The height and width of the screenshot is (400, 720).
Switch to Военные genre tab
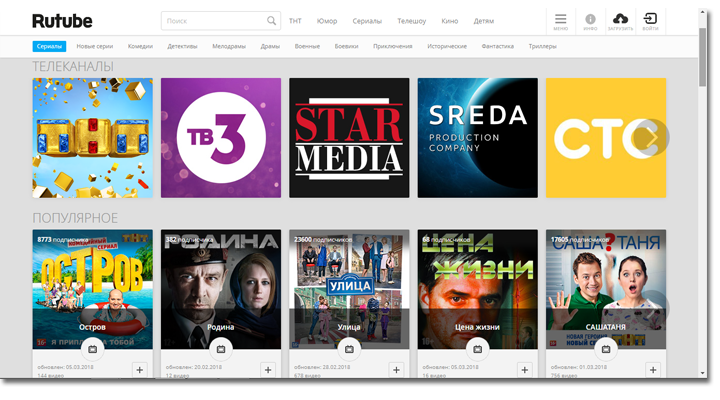307,46
